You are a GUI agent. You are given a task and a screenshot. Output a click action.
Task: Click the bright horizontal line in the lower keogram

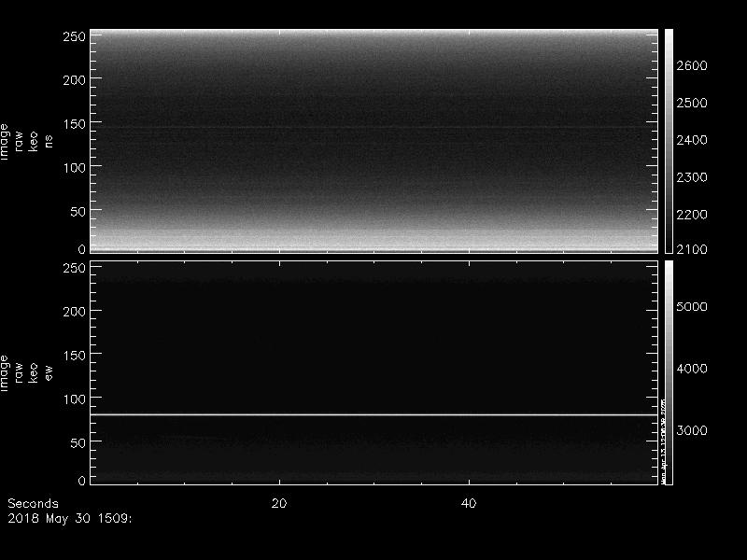pyautogui.click(x=373, y=414)
